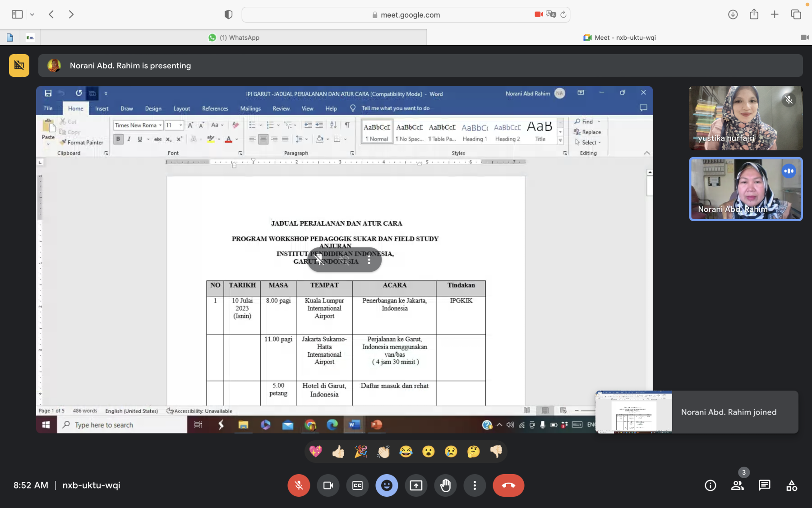Reload the page in Safari
812x508 pixels.
point(563,14)
